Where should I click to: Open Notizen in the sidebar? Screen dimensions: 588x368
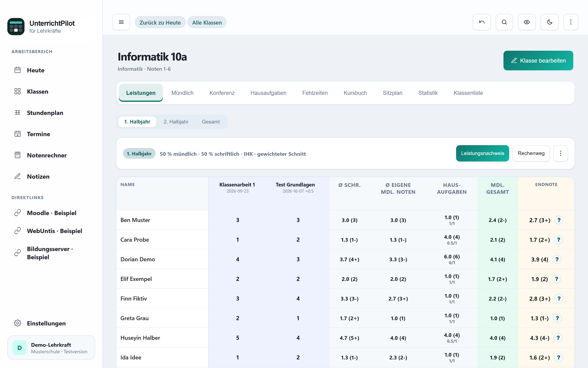(x=51, y=176)
